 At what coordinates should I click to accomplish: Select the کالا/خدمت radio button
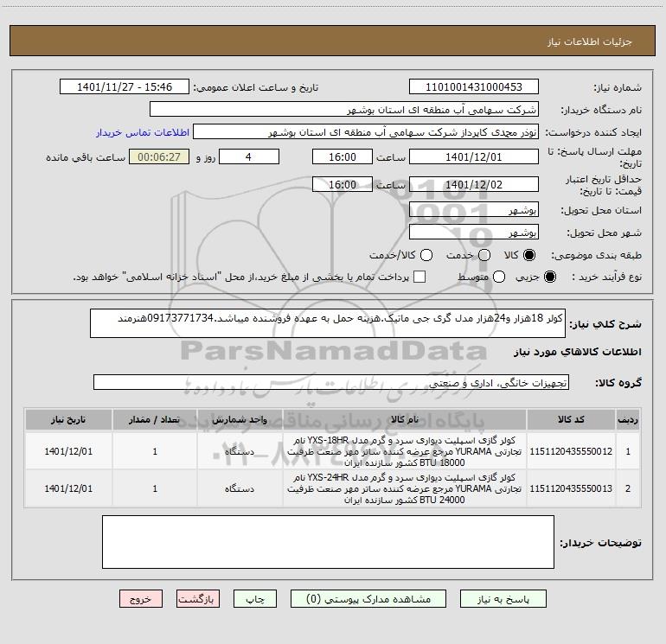(426, 255)
